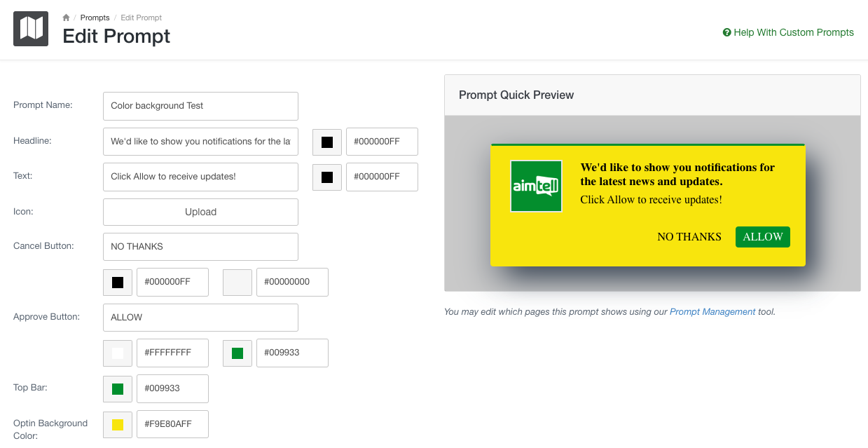The image size is (868, 448).
Task: Open Help With Custom Prompts link
Action: point(788,32)
